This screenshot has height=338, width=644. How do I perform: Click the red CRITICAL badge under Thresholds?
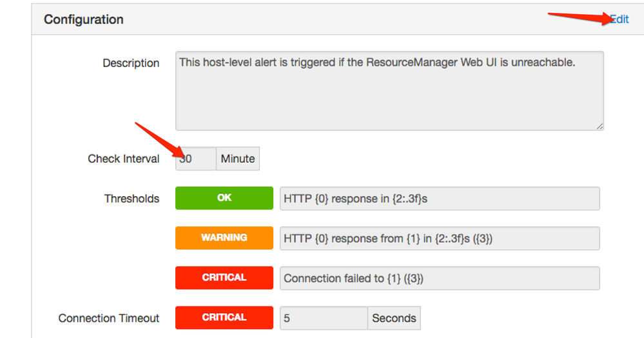(x=224, y=278)
